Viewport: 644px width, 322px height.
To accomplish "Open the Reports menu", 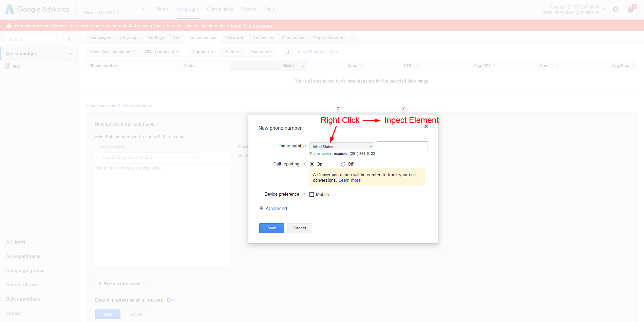I will tap(249, 9).
